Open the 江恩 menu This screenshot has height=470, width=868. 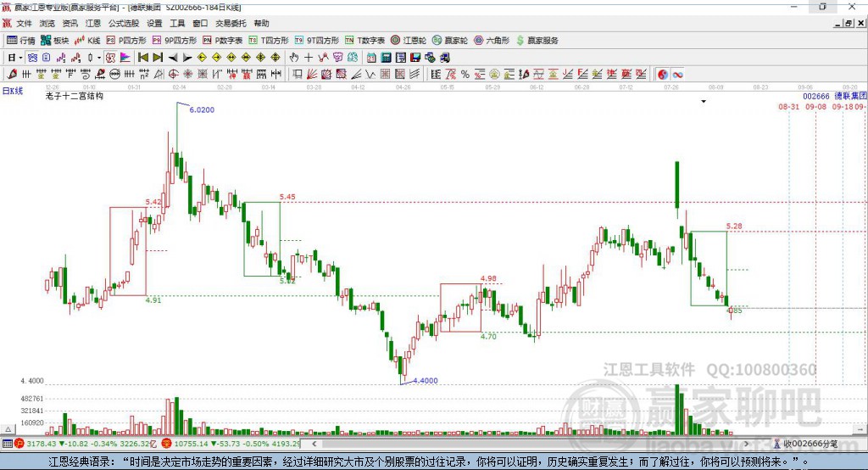click(x=93, y=23)
